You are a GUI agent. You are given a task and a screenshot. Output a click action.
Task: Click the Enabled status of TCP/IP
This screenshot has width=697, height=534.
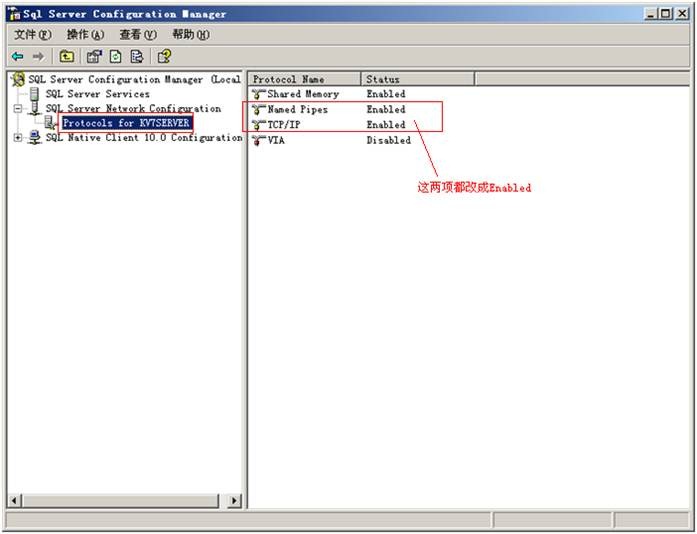pos(386,125)
